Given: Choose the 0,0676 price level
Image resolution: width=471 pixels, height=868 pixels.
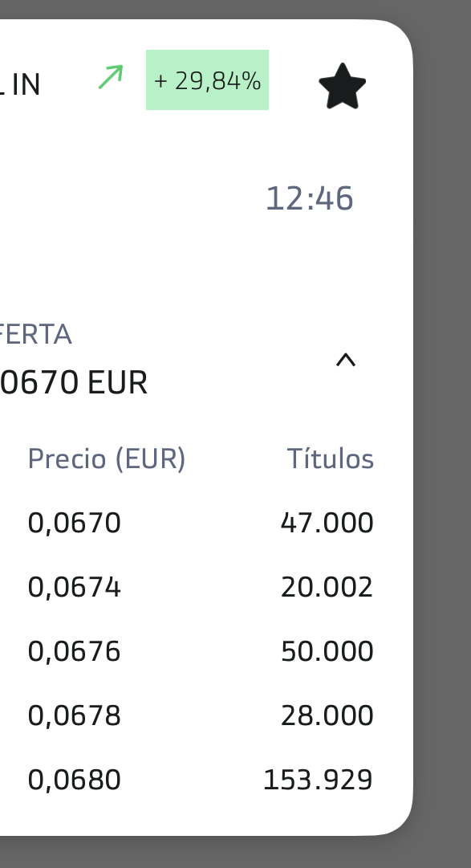Looking at the screenshot, I should (x=74, y=650).
